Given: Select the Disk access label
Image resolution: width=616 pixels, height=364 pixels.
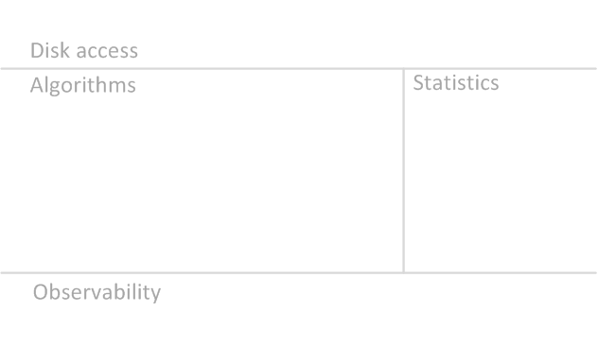Looking at the screenshot, I should (84, 51).
